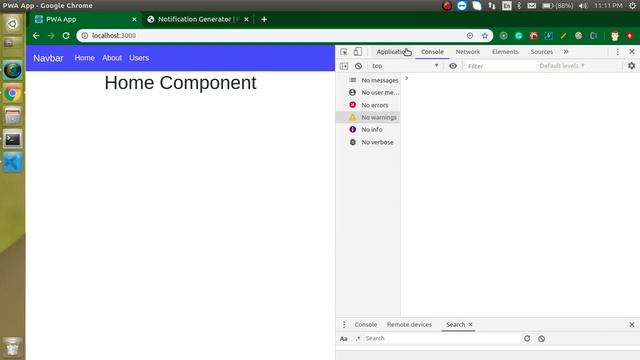Open the Users nav link

pyautogui.click(x=139, y=58)
